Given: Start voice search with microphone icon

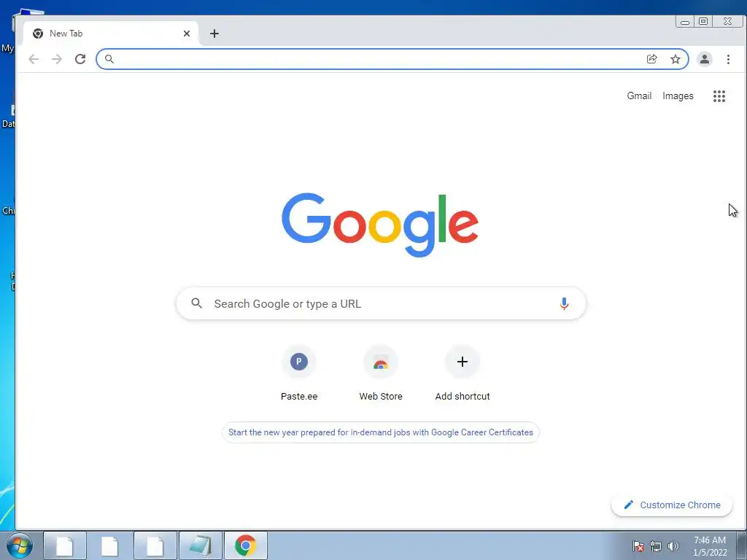Looking at the screenshot, I should tap(564, 303).
